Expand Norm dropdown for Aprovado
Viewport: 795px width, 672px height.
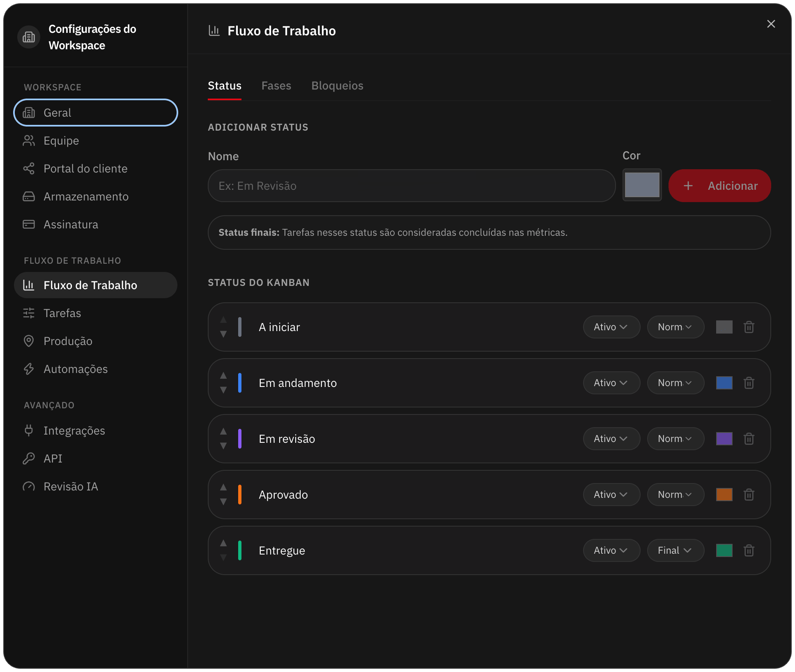tap(676, 495)
